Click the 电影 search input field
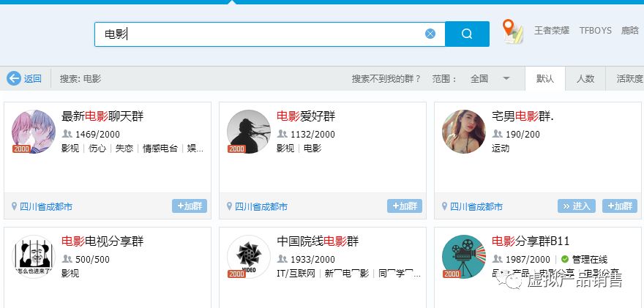 (270, 34)
